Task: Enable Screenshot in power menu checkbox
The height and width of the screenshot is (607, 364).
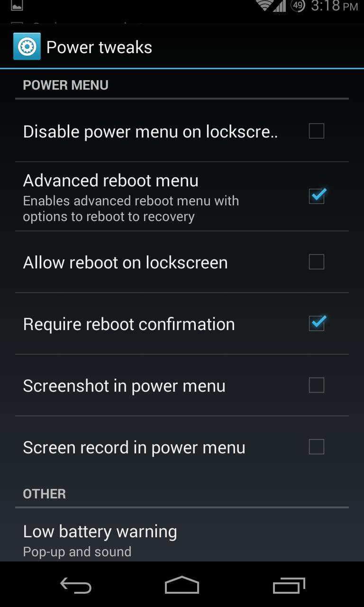Action: pos(317,385)
